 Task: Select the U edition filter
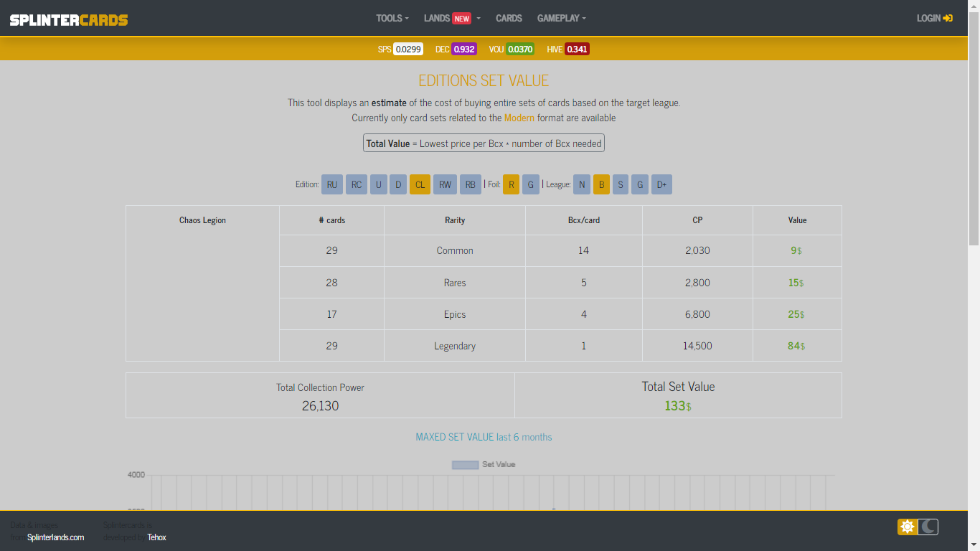coord(379,184)
